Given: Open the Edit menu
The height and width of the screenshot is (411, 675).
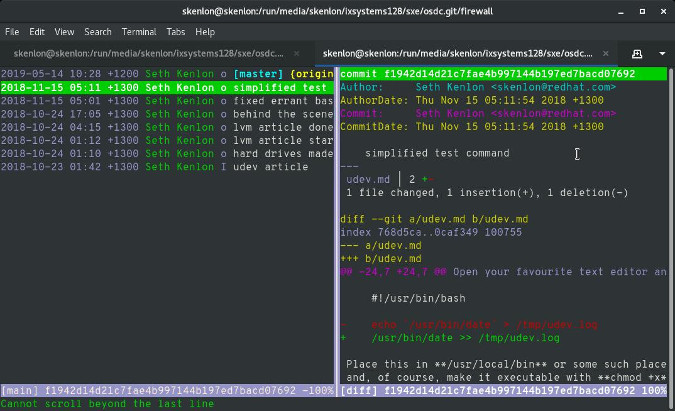Looking at the screenshot, I should pos(40,32).
